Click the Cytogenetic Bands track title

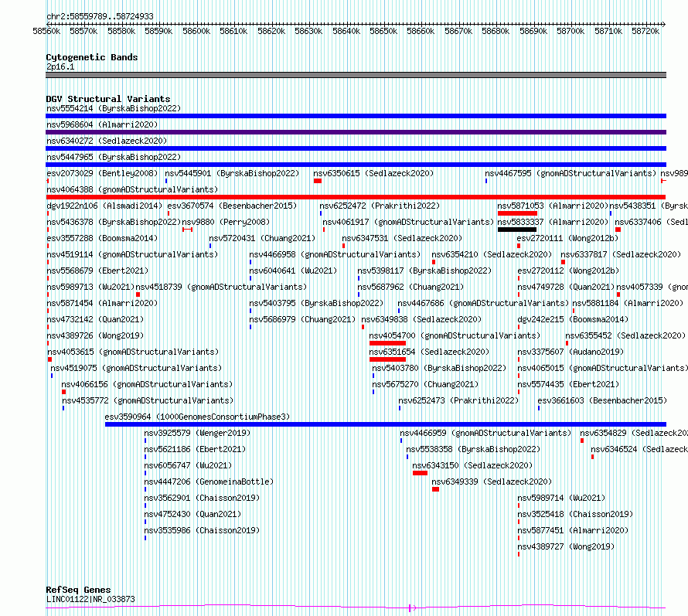tap(92, 57)
